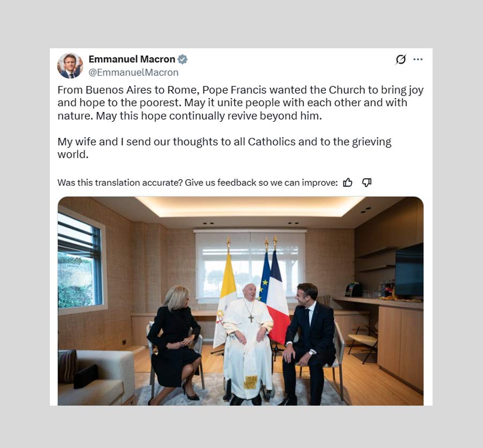Click the thumbs down translation feedback icon
This screenshot has height=448, width=483.
pyautogui.click(x=367, y=182)
